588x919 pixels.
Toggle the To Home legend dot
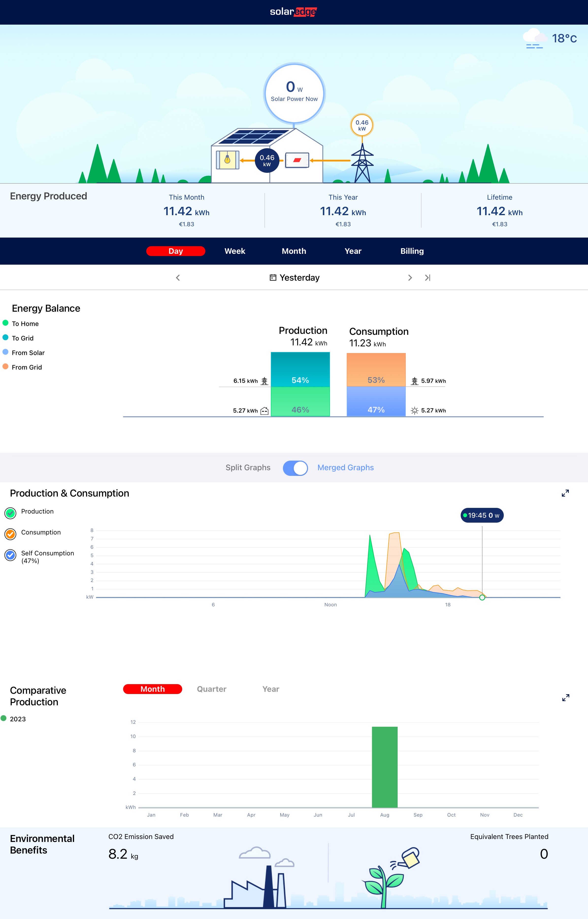(x=5, y=323)
